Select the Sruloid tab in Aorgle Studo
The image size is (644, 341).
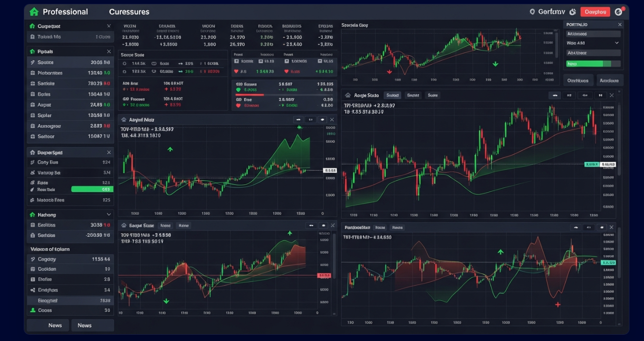[392, 96]
